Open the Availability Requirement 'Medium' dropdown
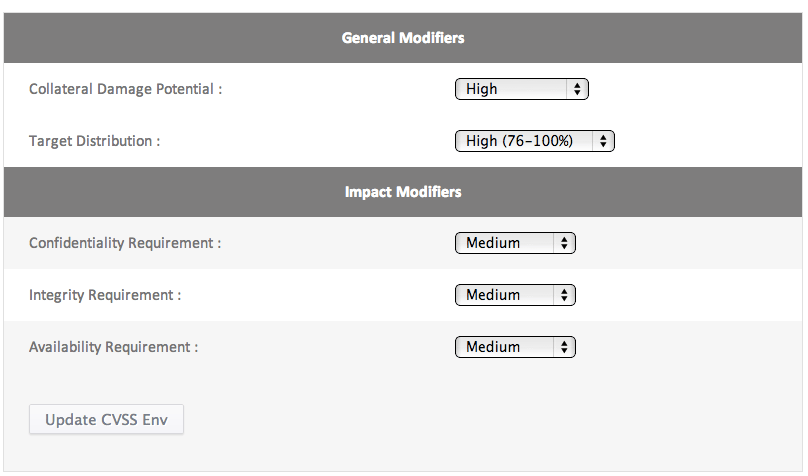 (x=515, y=347)
